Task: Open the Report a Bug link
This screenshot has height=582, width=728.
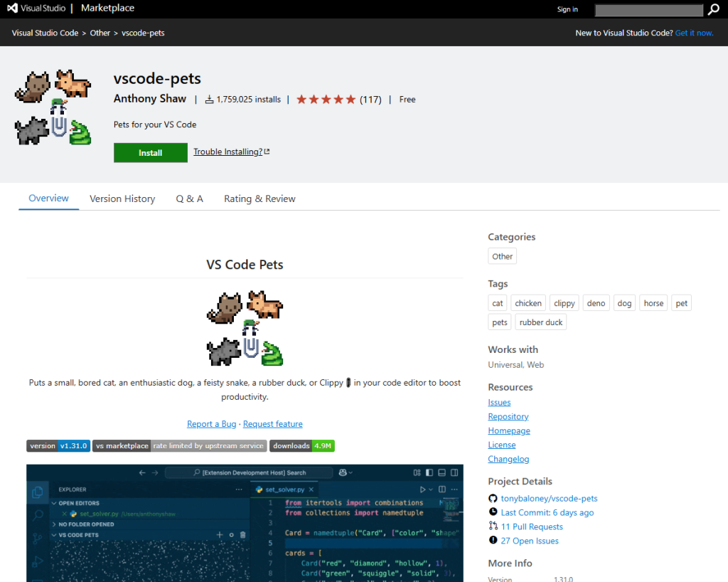Action: 211,424
